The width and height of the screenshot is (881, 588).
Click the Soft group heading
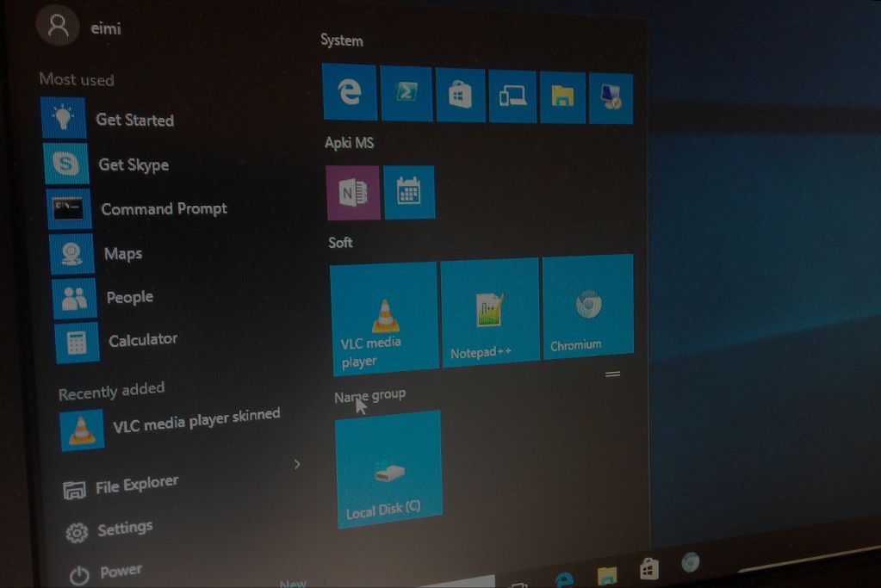tap(340, 243)
